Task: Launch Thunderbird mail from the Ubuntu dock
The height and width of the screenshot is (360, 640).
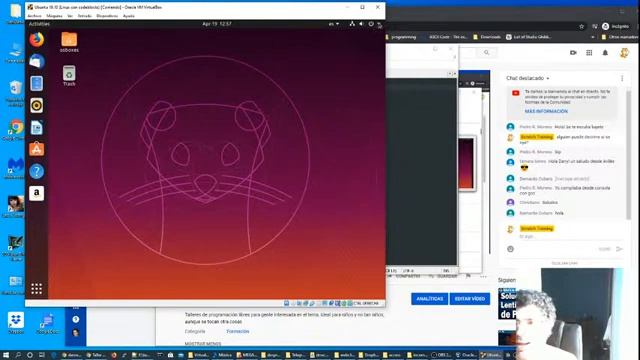Action: point(36,61)
